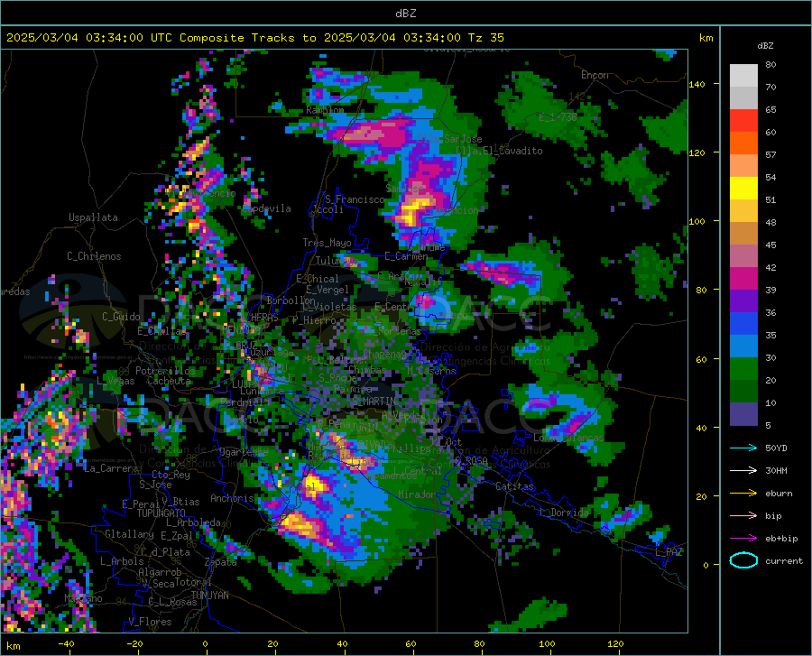Click the '100' tick on the right km axis
The height and width of the screenshot is (656, 812).
pyautogui.click(x=697, y=221)
